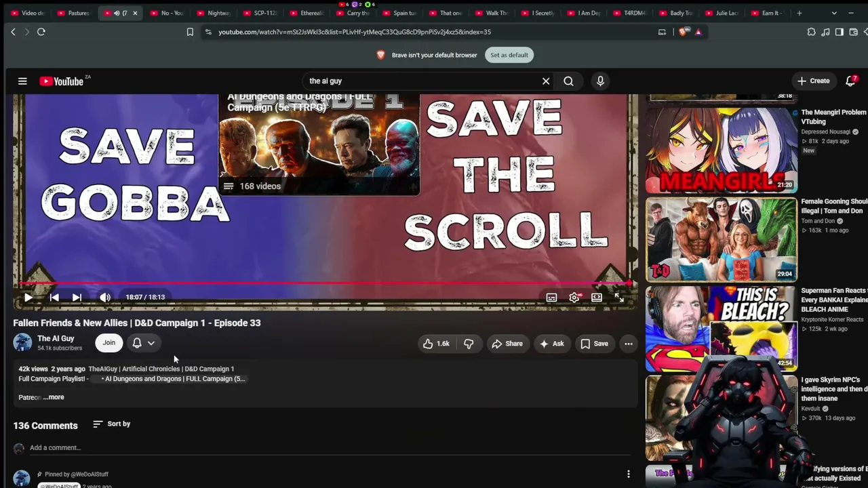
Task: Mute the video volume
Action: [105, 298]
